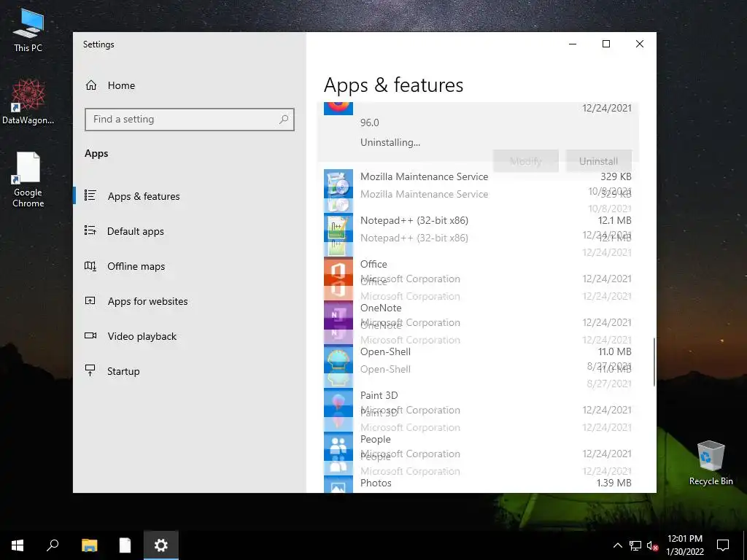Select Apps for websites in sidebar

pos(147,301)
